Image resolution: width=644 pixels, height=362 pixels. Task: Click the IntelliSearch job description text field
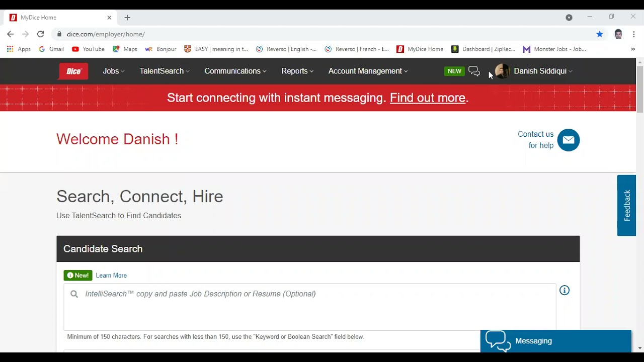(x=310, y=307)
